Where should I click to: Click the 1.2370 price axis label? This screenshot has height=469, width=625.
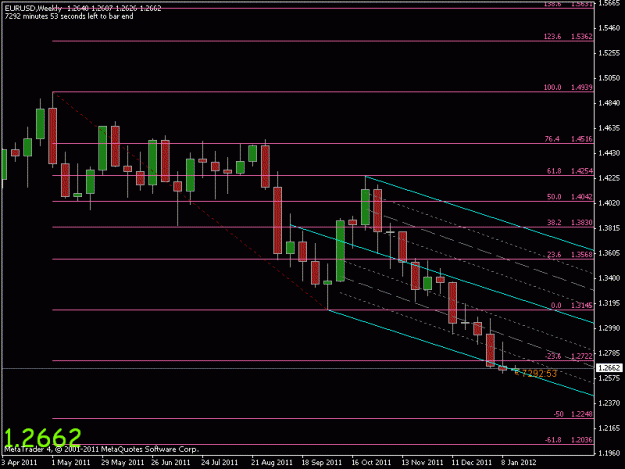pos(609,403)
